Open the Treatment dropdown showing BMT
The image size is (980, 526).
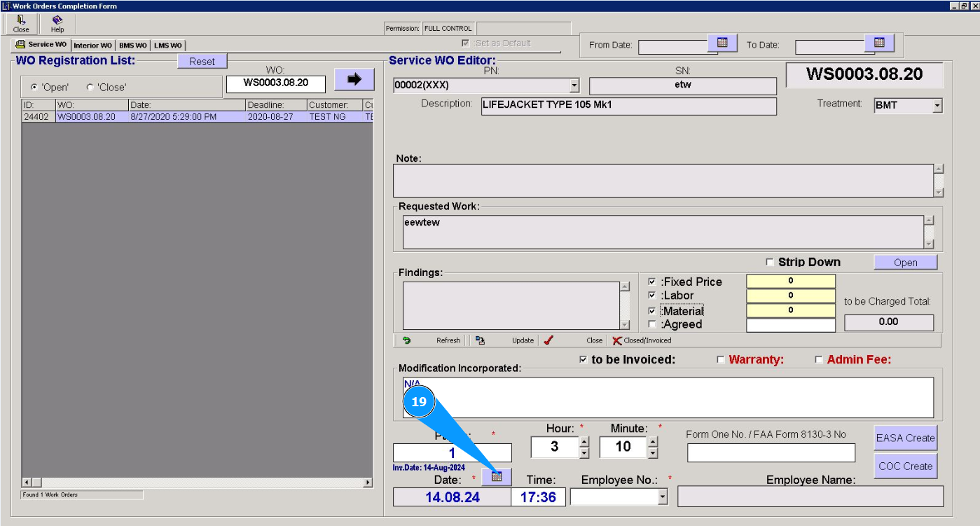point(937,106)
